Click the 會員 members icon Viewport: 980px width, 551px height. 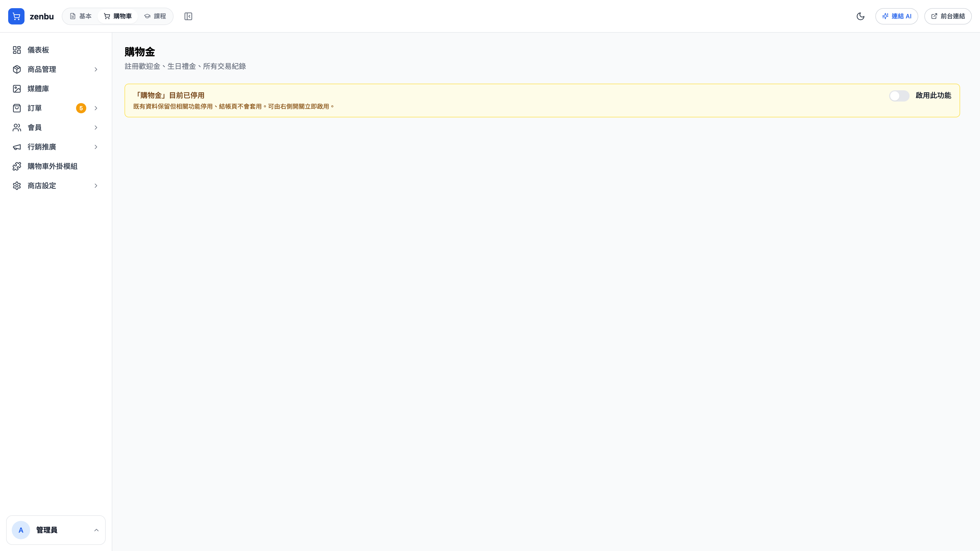[17, 127]
